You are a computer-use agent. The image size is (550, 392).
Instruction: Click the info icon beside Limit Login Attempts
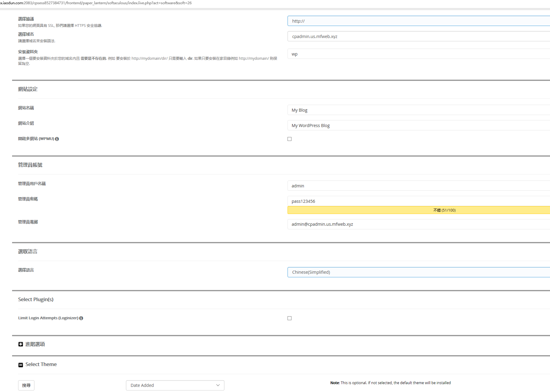pos(81,318)
